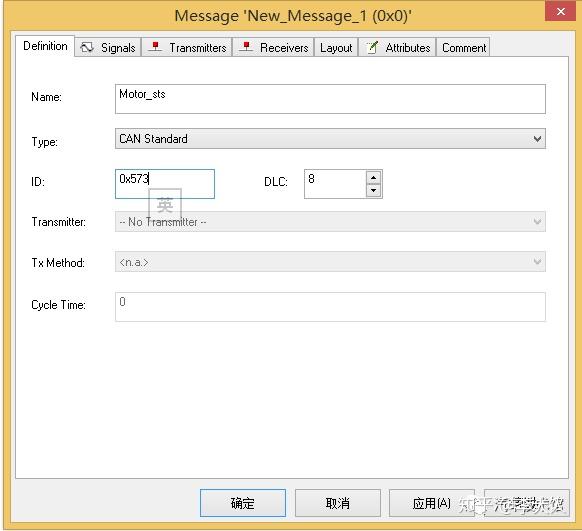
Task: Click the DLC value field
Action: click(x=335, y=184)
